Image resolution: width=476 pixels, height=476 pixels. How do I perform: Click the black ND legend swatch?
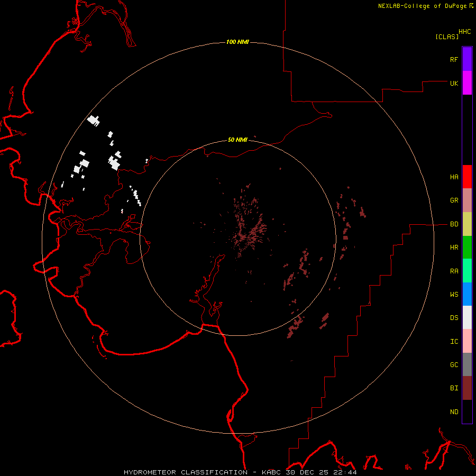coord(467,411)
